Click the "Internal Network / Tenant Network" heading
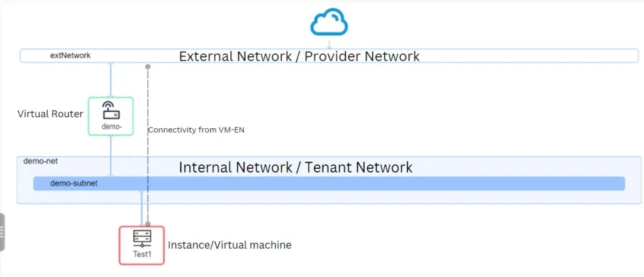The height and width of the screenshot is (277, 644). [296, 168]
